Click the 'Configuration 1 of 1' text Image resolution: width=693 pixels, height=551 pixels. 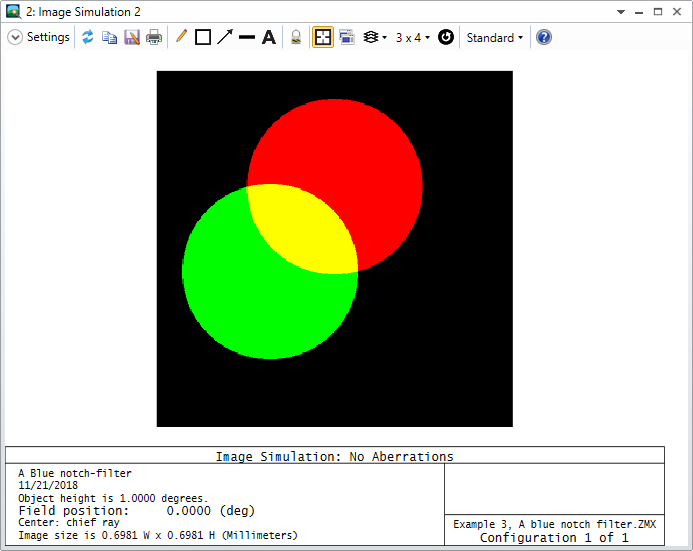tap(554, 538)
